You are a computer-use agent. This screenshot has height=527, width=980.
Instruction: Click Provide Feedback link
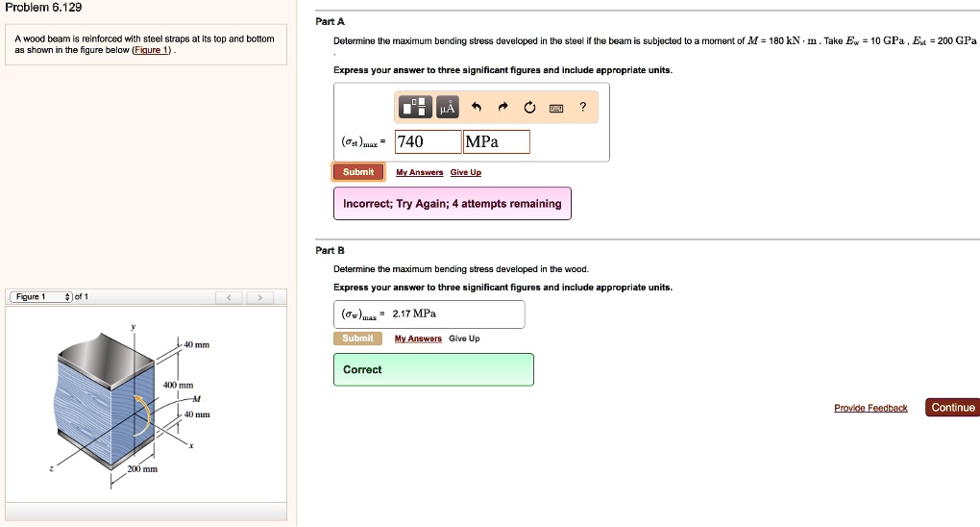(x=870, y=408)
